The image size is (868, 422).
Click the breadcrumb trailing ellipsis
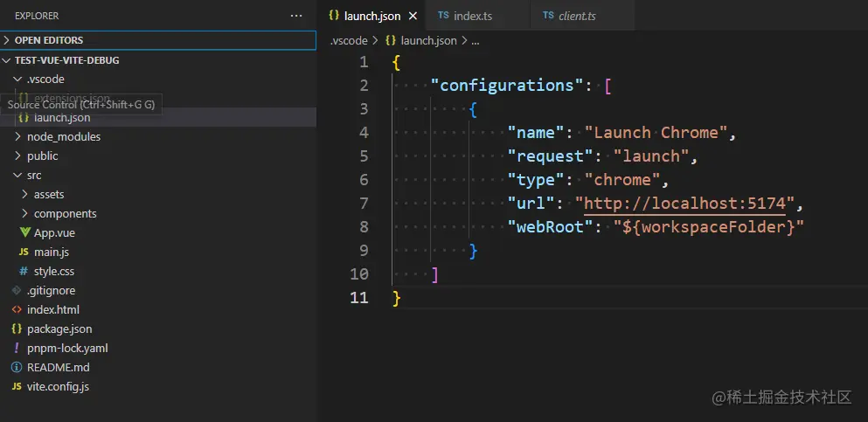[x=475, y=41]
